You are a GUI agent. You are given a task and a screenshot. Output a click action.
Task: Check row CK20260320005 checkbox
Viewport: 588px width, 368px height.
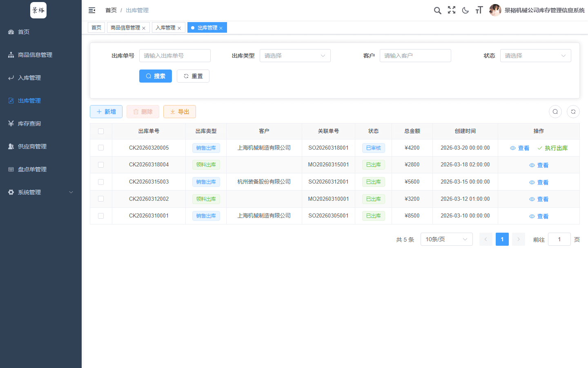[x=101, y=148]
